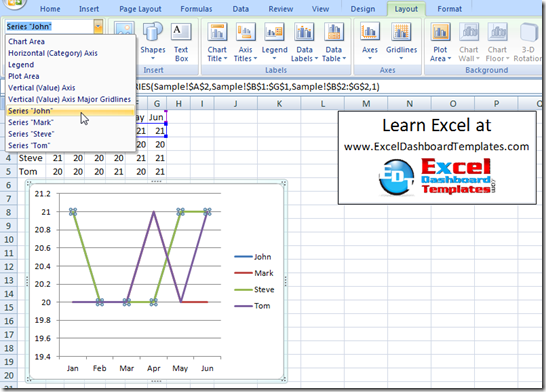Insert a Text Box

181,42
